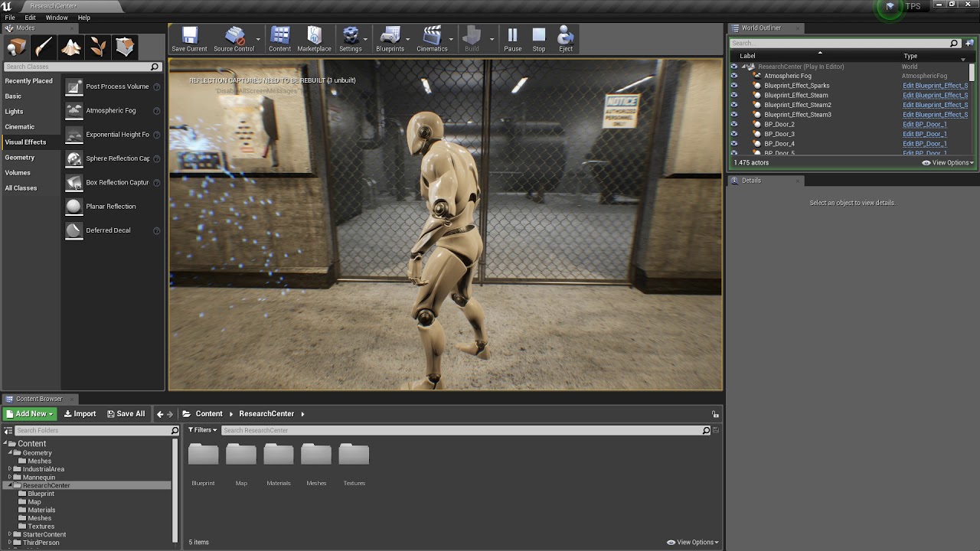Select the Exponential Height Fog icon
The width and height of the screenshot is (980, 551).
point(73,135)
